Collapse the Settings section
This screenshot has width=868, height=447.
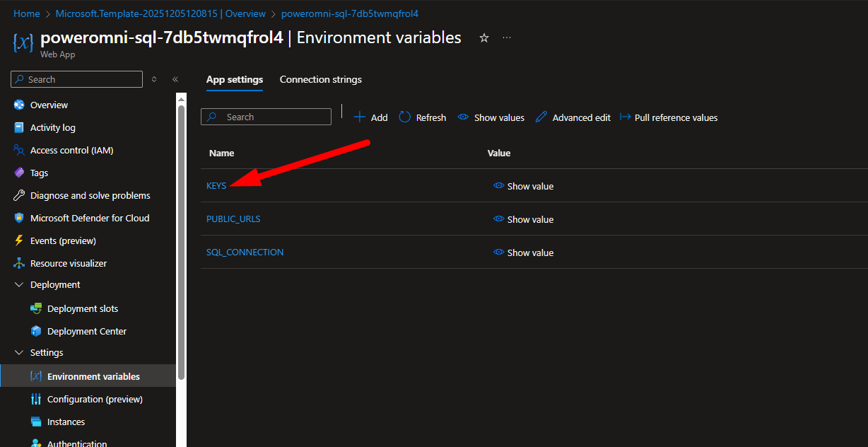(19, 352)
